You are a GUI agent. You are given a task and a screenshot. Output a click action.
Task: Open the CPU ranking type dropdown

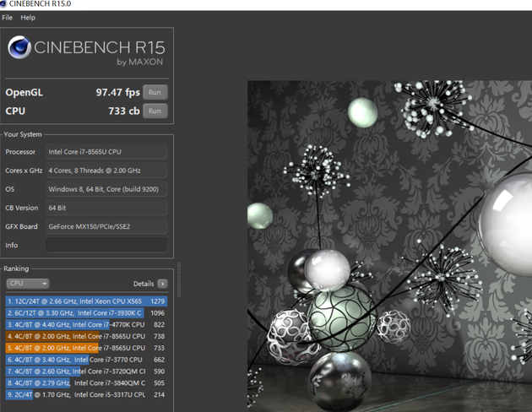click(x=28, y=284)
